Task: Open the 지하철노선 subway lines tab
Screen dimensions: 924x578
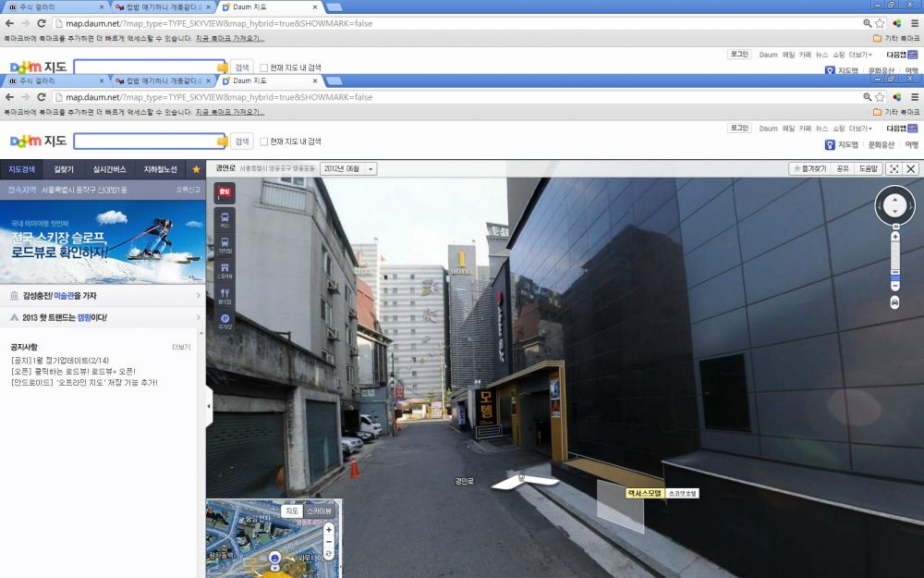Action: point(160,169)
